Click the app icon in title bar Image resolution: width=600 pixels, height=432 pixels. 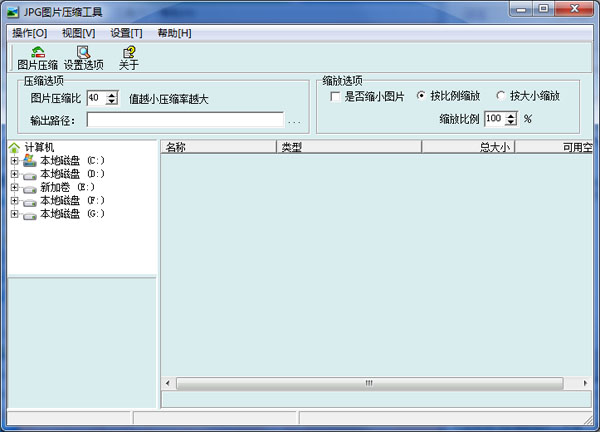pos(13,12)
